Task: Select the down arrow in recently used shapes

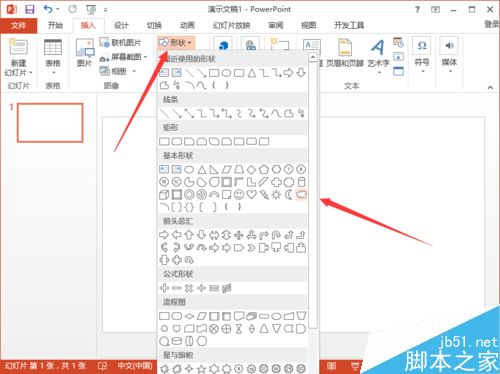Action: (301, 73)
